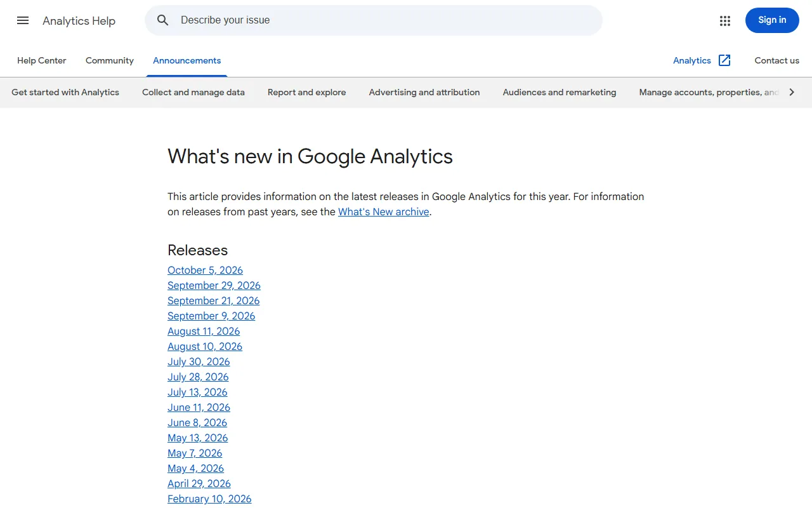Jump to June 8, 2026 release
Image resolution: width=812 pixels, height=508 pixels.
point(197,422)
